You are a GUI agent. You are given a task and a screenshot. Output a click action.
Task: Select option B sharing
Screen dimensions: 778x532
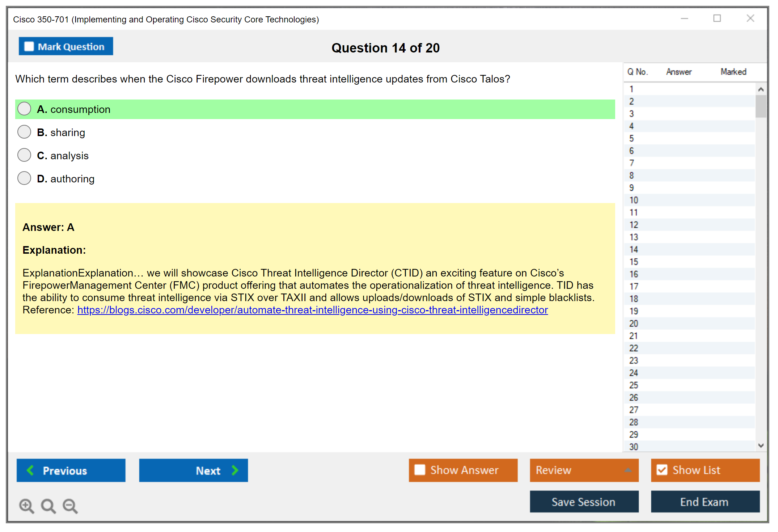[x=24, y=132]
